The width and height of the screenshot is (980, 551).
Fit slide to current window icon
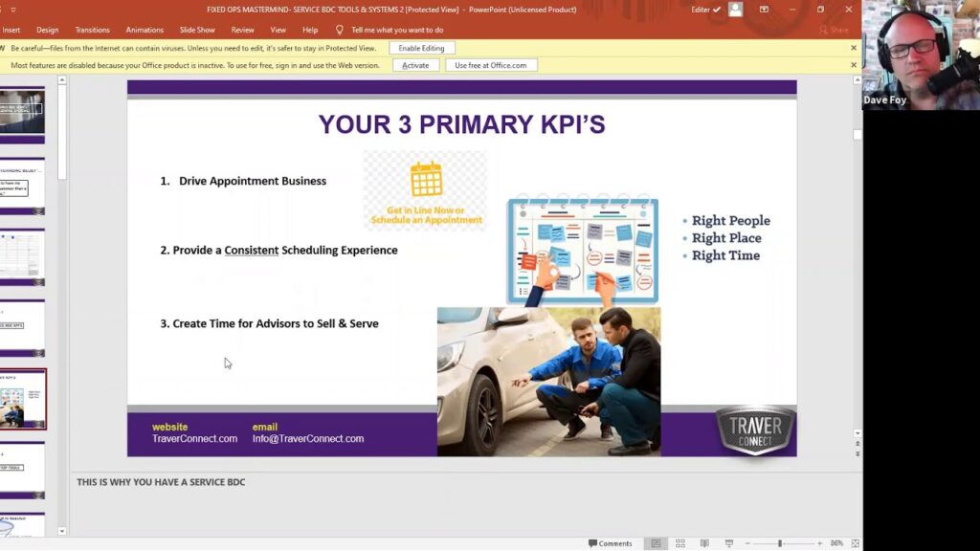click(854, 543)
